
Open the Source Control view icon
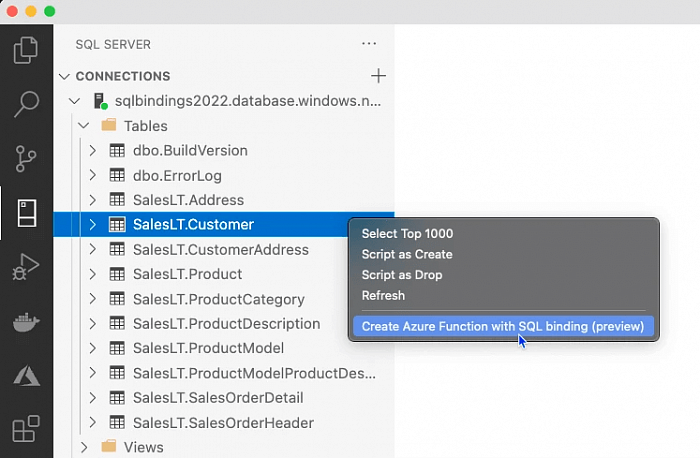pyautogui.click(x=26, y=158)
